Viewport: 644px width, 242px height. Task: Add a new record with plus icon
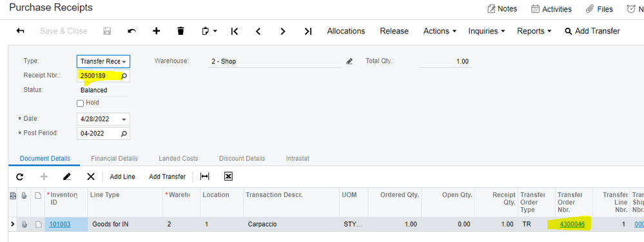click(x=156, y=31)
